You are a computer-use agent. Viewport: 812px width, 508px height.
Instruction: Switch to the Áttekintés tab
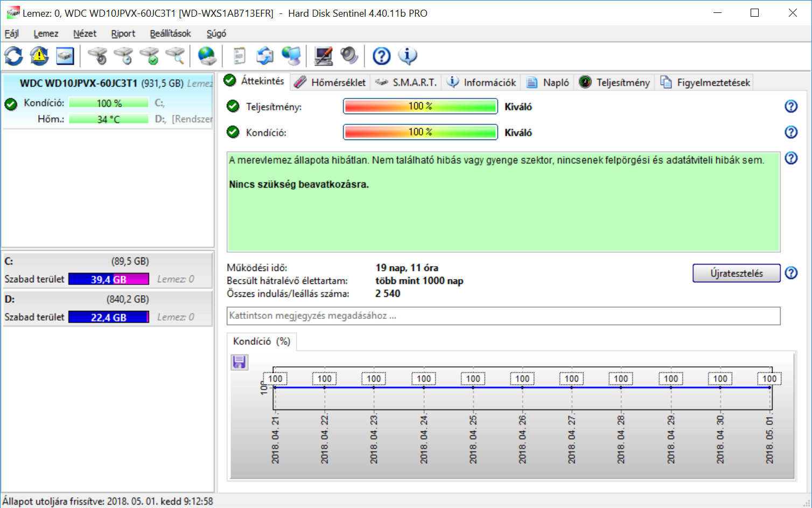point(254,81)
